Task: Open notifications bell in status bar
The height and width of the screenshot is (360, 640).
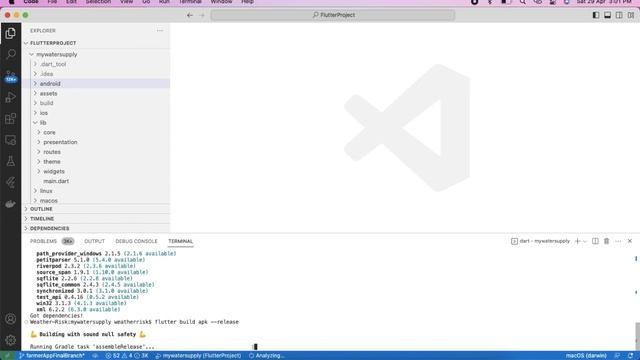Action: [x=631, y=356]
